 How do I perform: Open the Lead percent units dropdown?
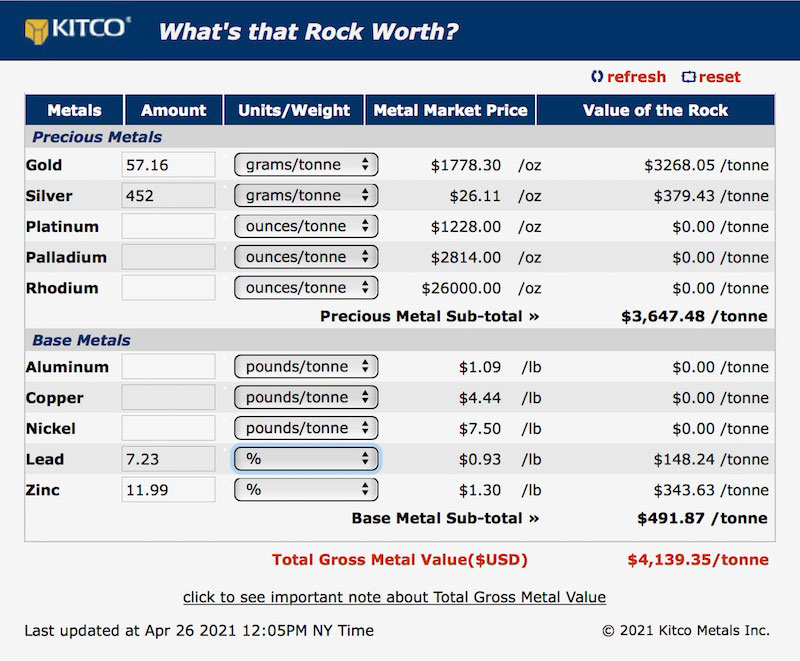(x=306, y=459)
